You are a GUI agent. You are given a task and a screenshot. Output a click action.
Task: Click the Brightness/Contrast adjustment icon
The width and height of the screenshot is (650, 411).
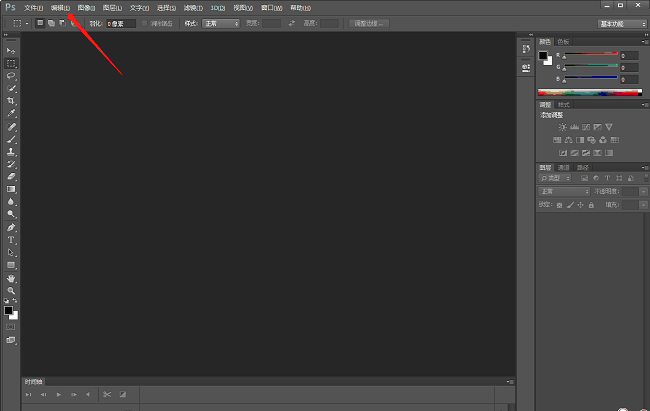click(562, 127)
